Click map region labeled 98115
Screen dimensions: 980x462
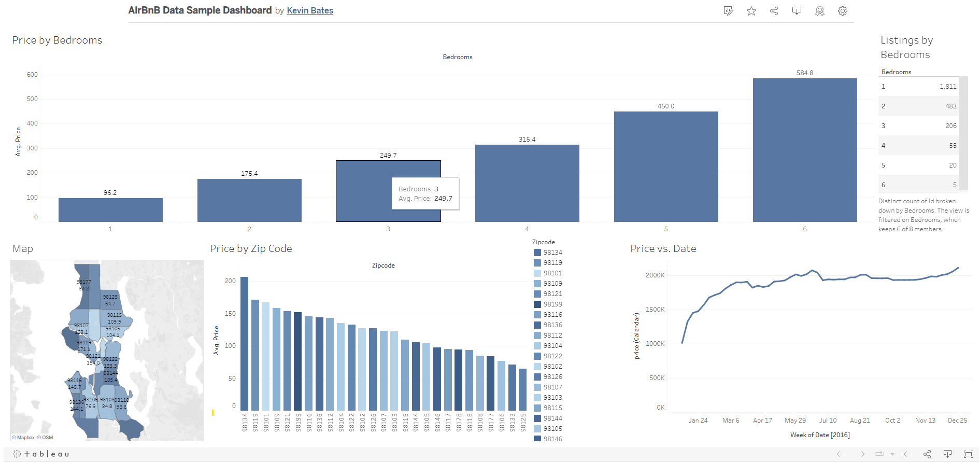click(x=114, y=318)
